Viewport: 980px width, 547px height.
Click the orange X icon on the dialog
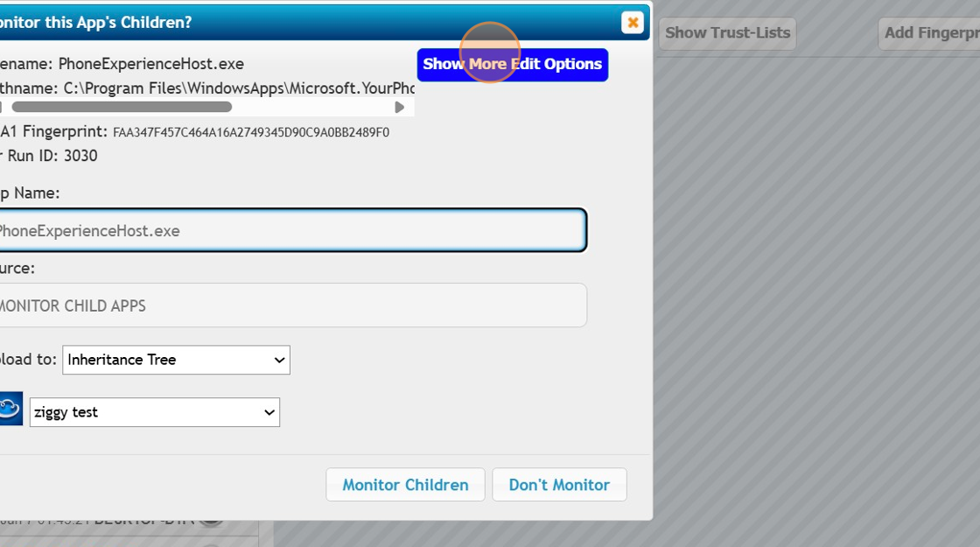click(632, 22)
